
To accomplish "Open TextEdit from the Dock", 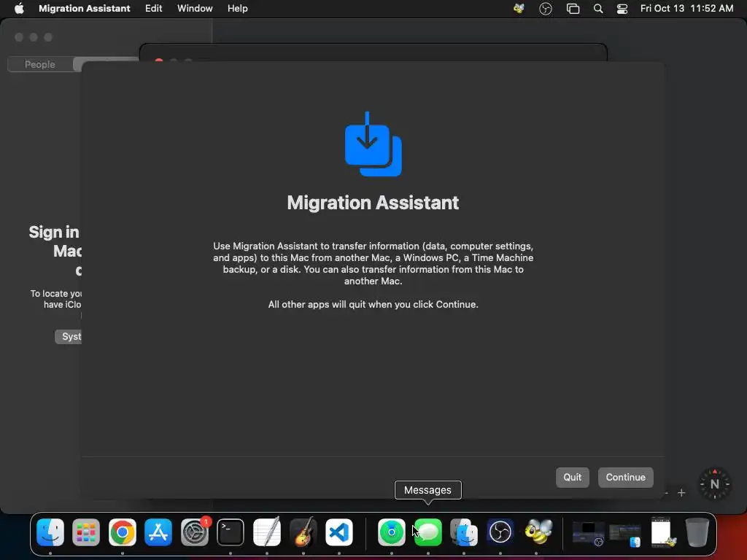I will coord(267,532).
